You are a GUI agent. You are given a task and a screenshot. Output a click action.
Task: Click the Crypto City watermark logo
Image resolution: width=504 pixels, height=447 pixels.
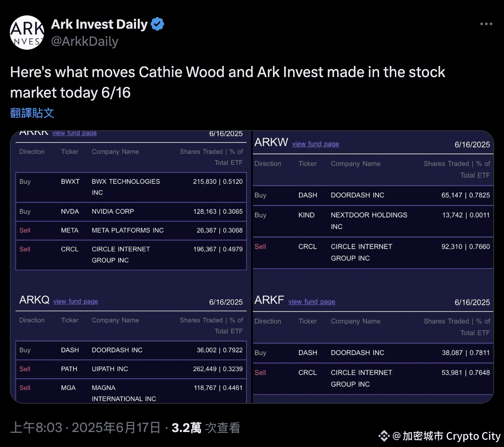[x=384, y=436]
